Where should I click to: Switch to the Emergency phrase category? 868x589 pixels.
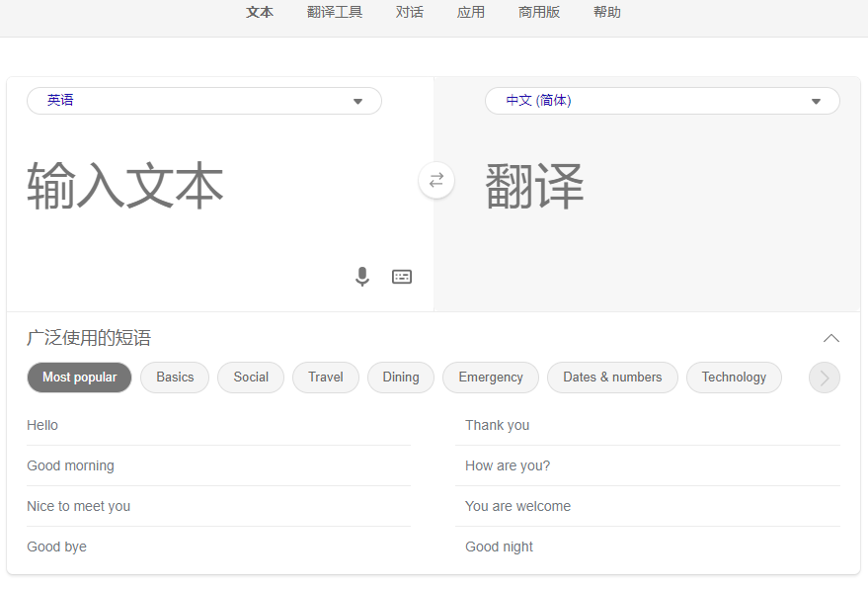491,378
